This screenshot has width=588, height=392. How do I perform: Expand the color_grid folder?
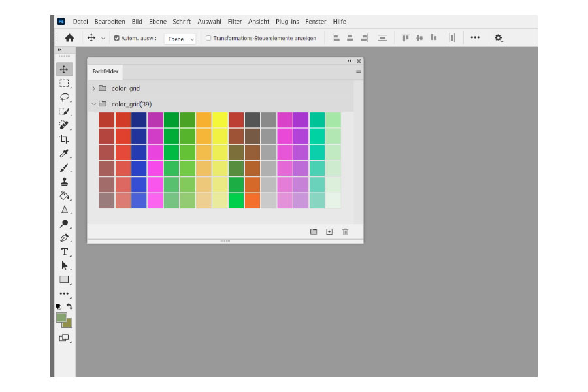point(93,88)
